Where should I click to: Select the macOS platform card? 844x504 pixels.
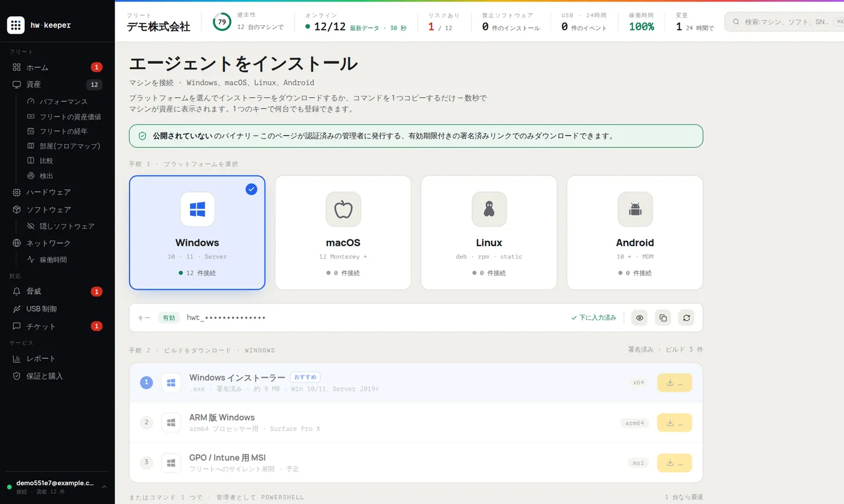pyautogui.click(x=343, y=233)
